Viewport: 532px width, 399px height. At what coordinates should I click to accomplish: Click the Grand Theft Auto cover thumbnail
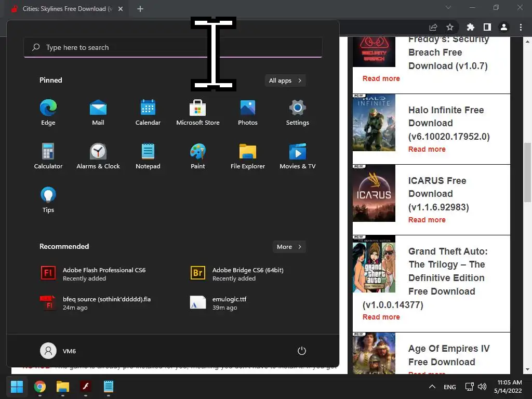374,263
